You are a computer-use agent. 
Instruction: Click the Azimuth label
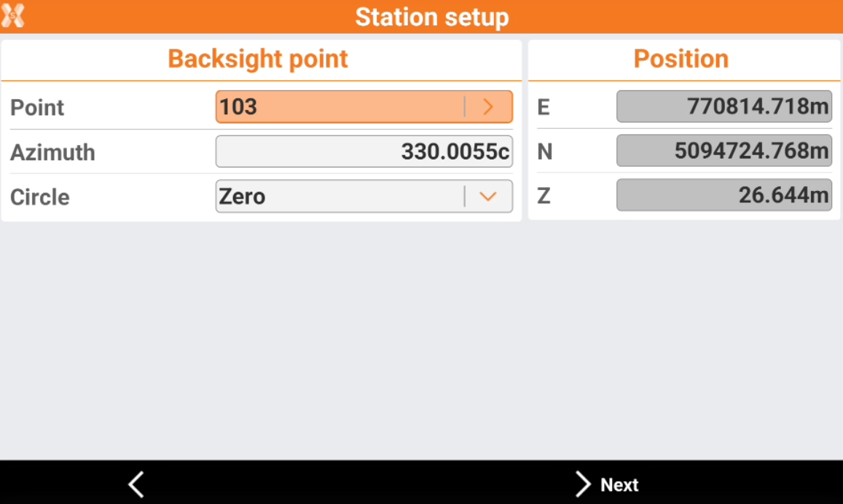click(x=52, y=152)
